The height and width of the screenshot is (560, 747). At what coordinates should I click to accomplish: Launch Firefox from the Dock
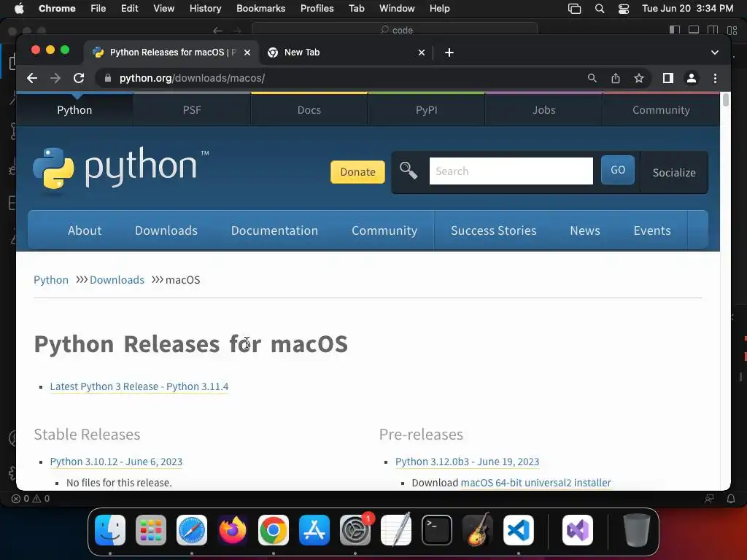coord(233,530)
